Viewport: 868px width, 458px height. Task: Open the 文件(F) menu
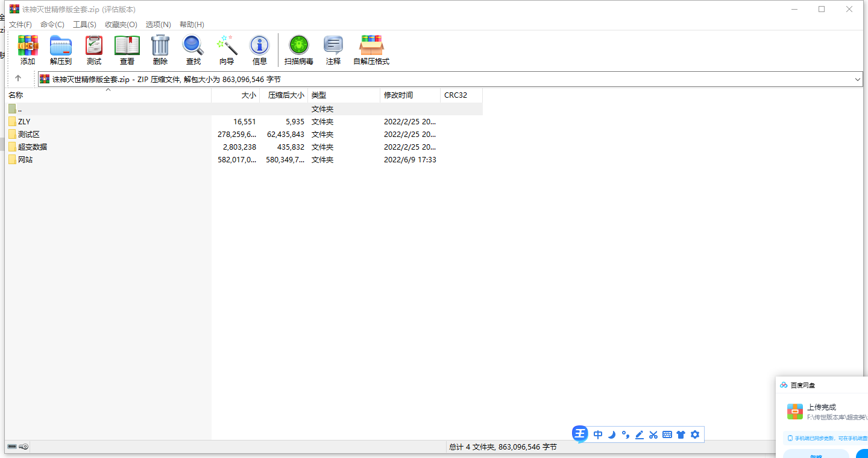(20, 25)
